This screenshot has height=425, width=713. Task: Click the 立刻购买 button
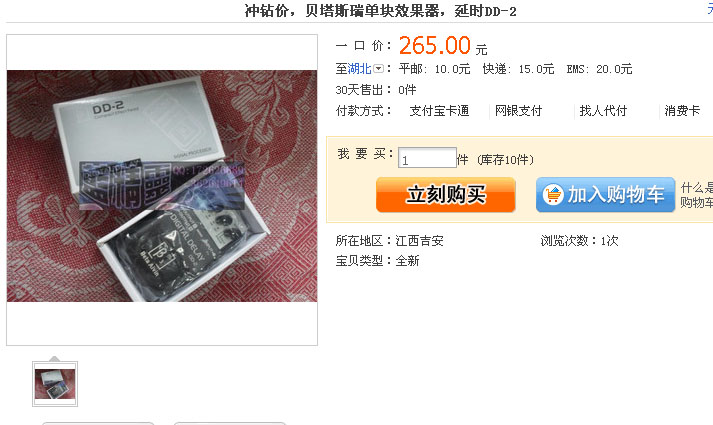446,195
